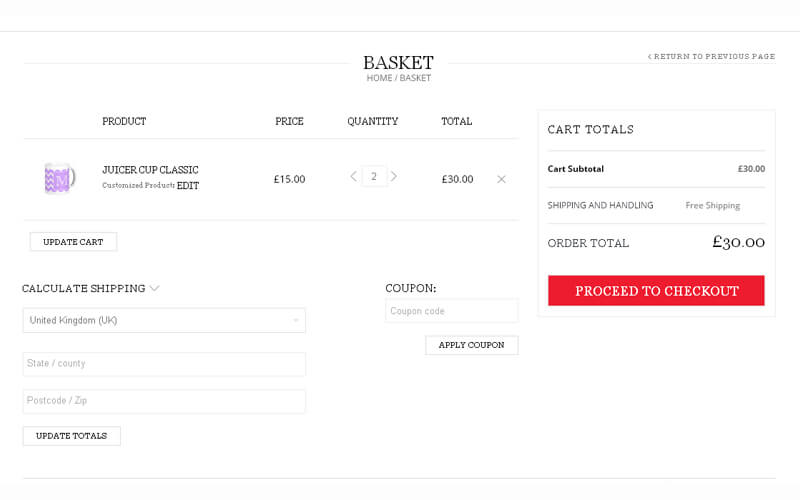Click the Order Total £30.00 amount
The image size is (800, 500).
(x=739, y=242)
